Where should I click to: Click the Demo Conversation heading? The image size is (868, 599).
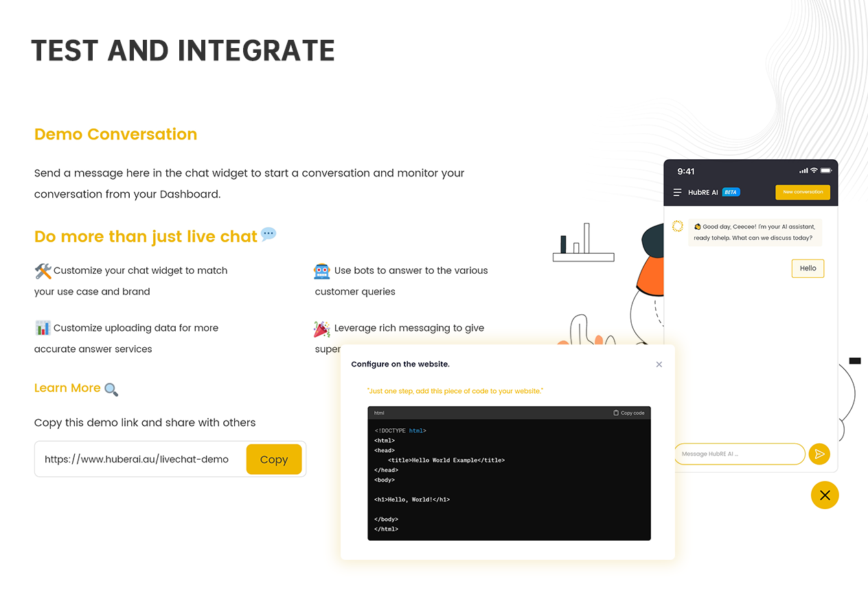pos(115,134)
